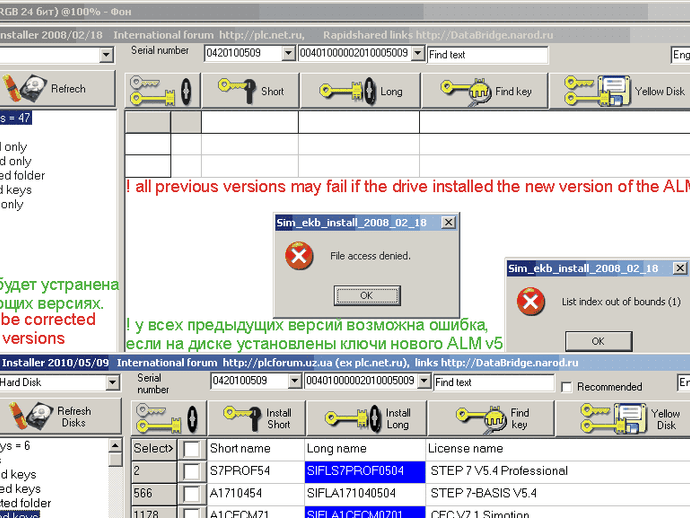Screen dimensions: 690x518
Task: Click the Find text field in upper window
Action: (488, 55)
